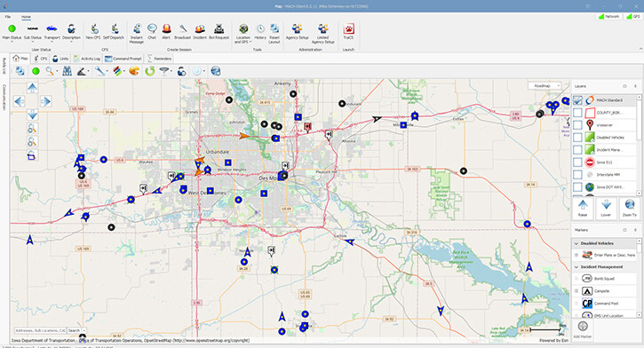Open the magnifier search dropdown in map toolbar
This screenshot has height=348, width=644.
pos(56,72)
